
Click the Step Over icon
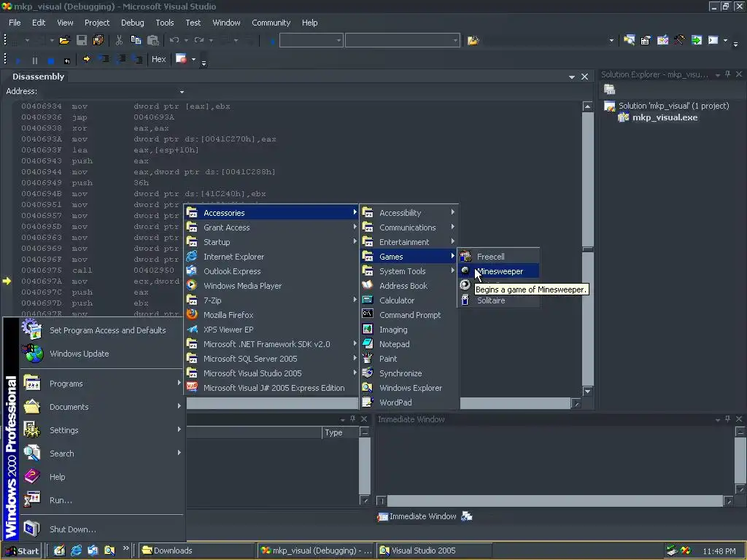click(121, 59)
